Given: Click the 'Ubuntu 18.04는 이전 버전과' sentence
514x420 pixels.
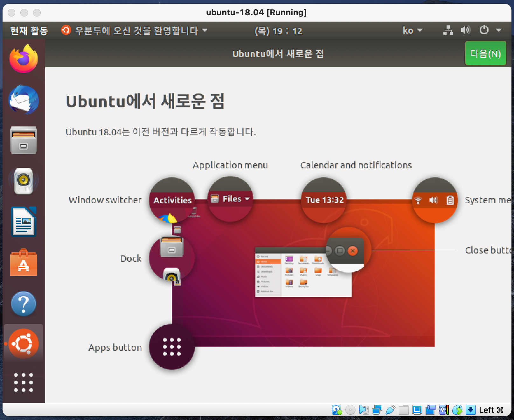Looking at the screenshot, I should 161,132.
